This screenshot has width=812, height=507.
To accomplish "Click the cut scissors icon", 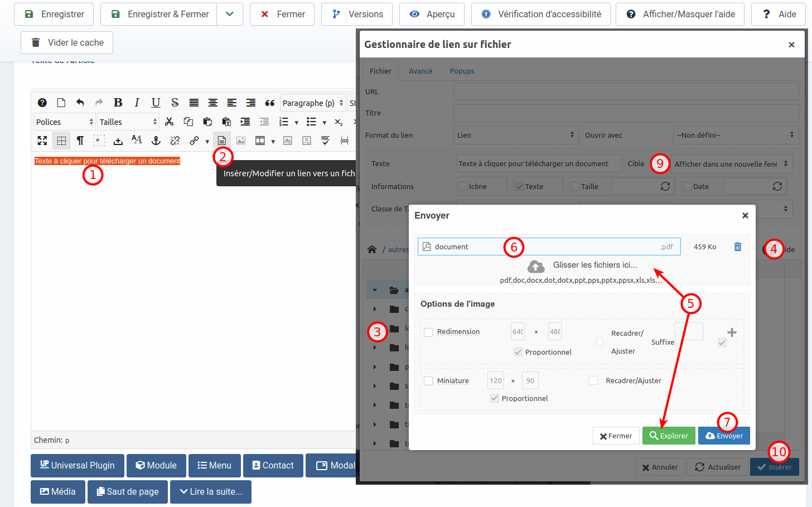I will tap(170, 122).
